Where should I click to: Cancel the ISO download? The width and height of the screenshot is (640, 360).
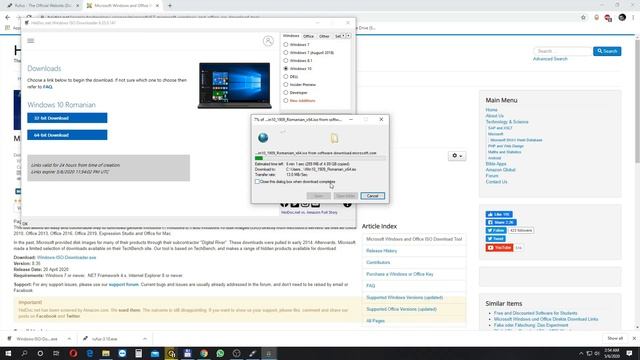373,196
